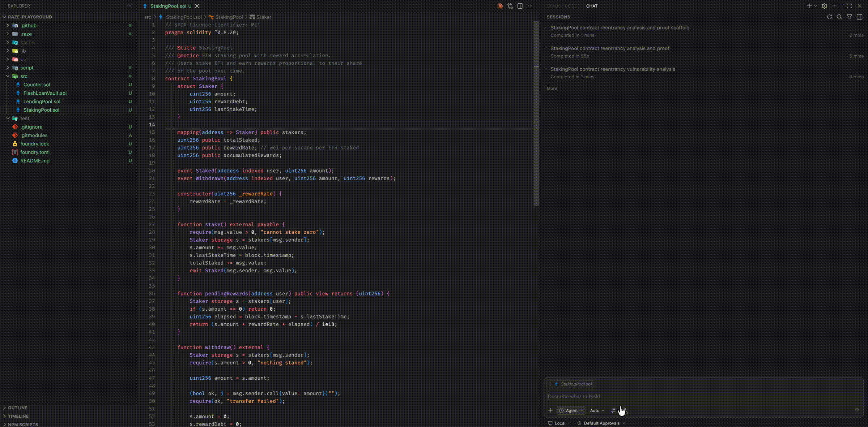Viewport: 868px width, 427px height.
Task: Click the pendingRewards function name in the code
Action: point(226,294)
